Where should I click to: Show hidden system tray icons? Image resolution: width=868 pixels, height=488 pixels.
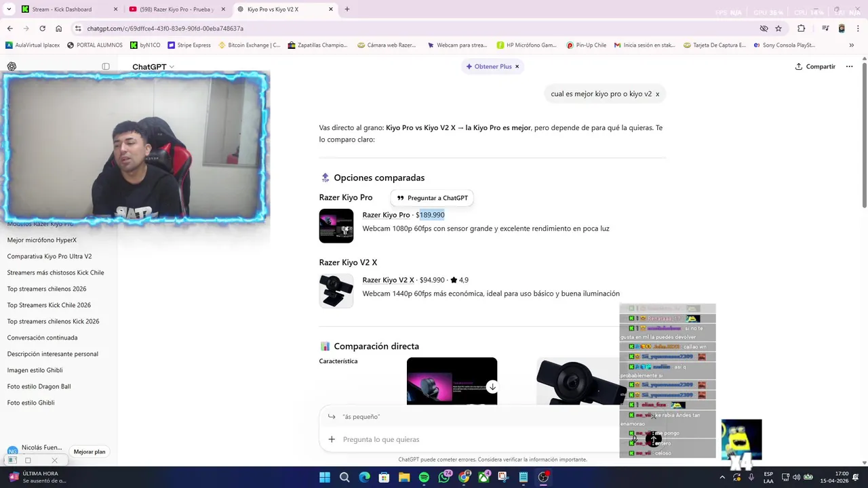(722, 477)
